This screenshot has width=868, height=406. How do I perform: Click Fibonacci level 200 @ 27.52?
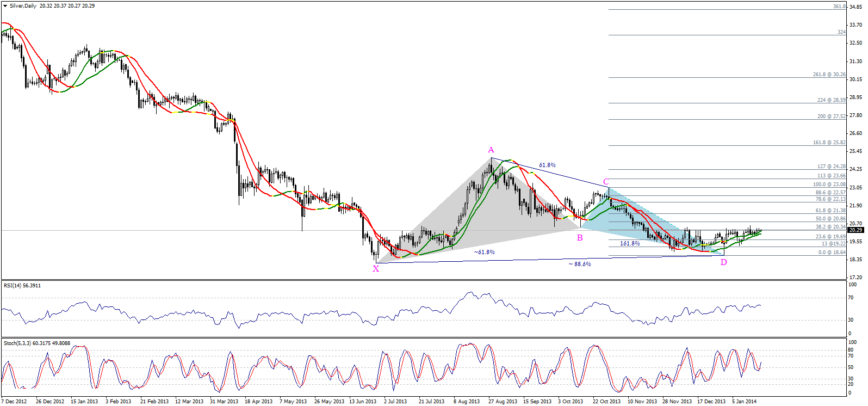[x=832, y=116]
